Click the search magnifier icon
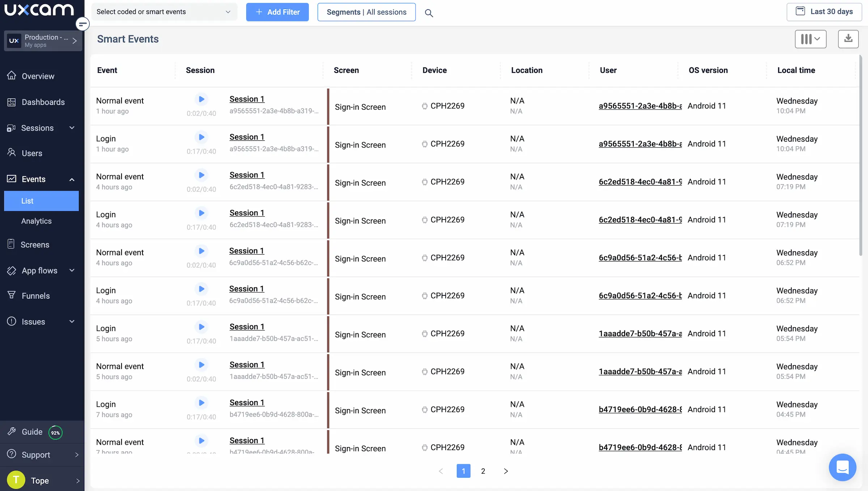The width and height of the screenshot is (868, 491). pos(429,13)
